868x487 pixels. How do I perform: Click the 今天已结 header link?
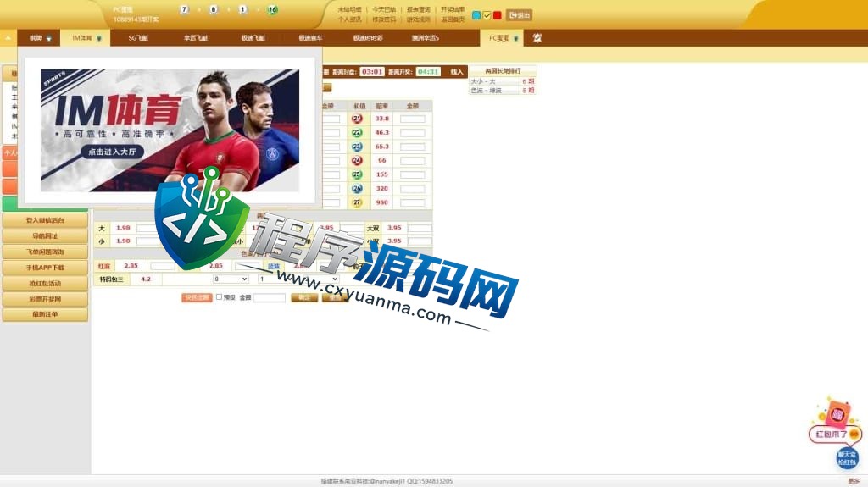tap(384, 9)
